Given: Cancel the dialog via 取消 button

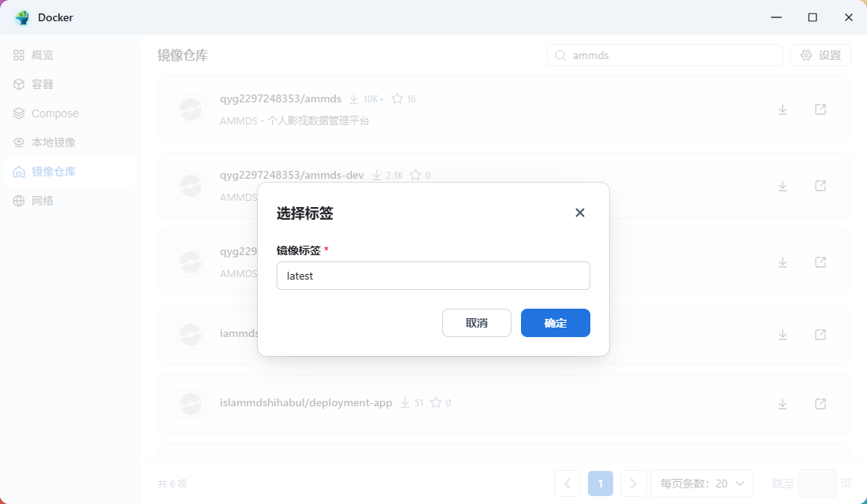Looking at the screenshot, I should (x=476, y=322).
